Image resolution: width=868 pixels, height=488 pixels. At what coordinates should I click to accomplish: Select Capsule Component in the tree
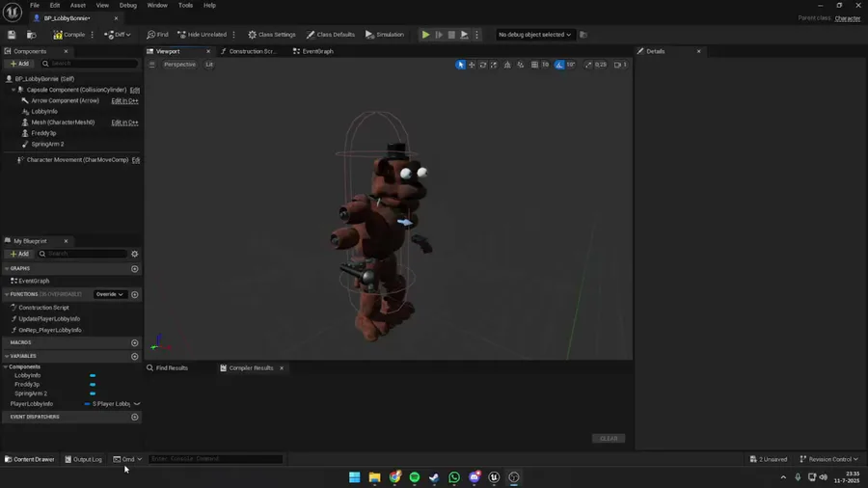76,90
